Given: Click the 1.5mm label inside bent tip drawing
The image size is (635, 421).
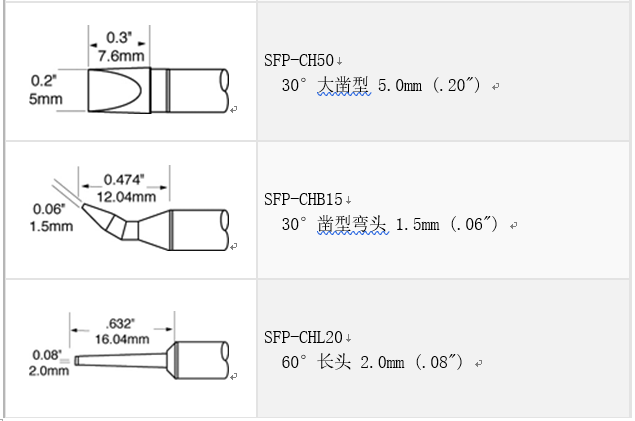Looking at the screenshot, I should 52,225.
